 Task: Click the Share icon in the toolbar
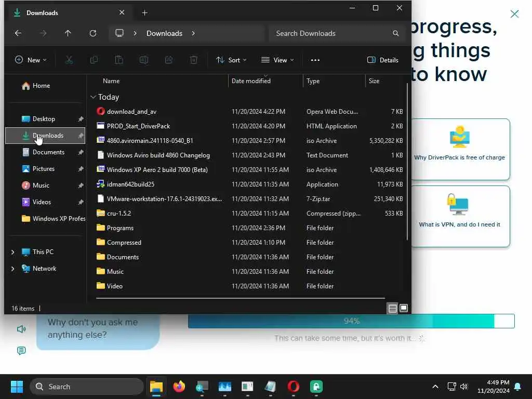point(169,60)
